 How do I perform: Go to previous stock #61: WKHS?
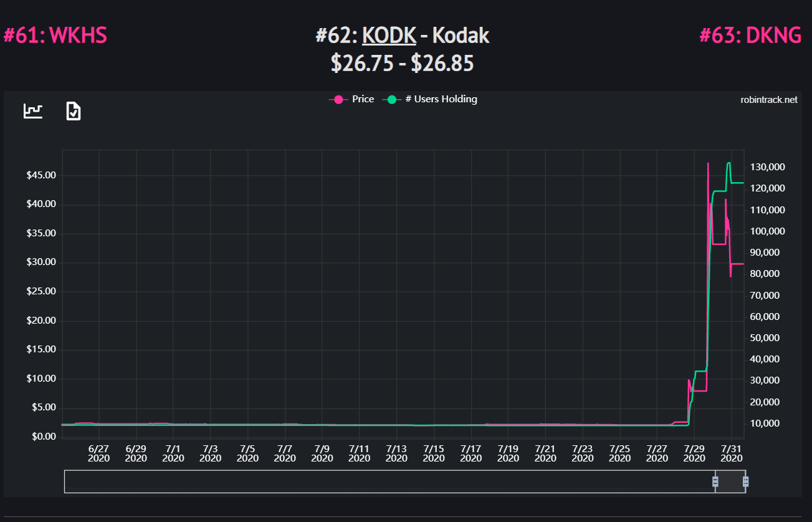point(55,36)
